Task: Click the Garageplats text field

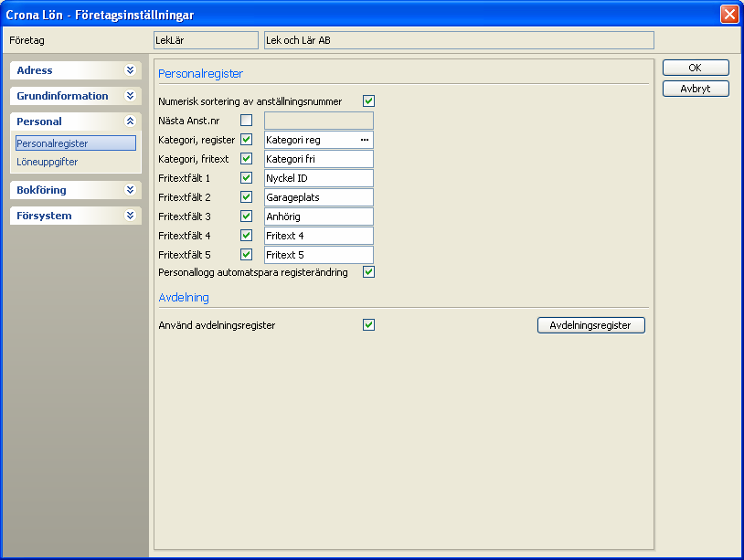Action: [x=319, y=197]
